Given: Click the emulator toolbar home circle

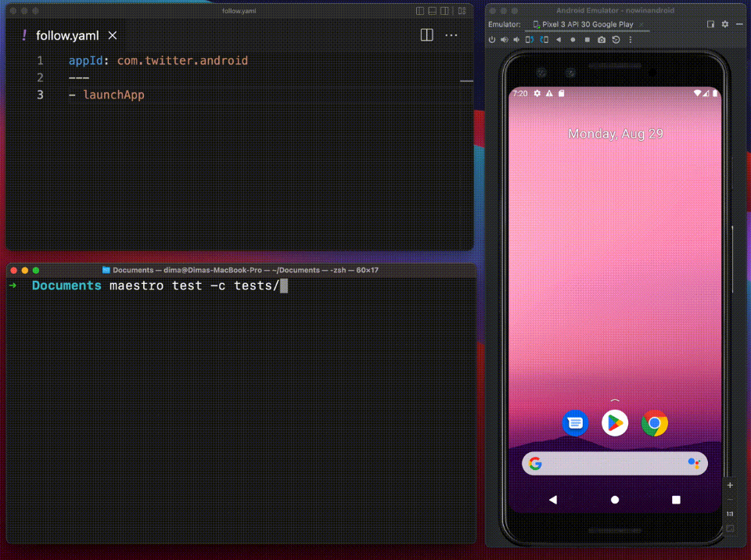Looking at the screenshot, I should pos(573,40).
